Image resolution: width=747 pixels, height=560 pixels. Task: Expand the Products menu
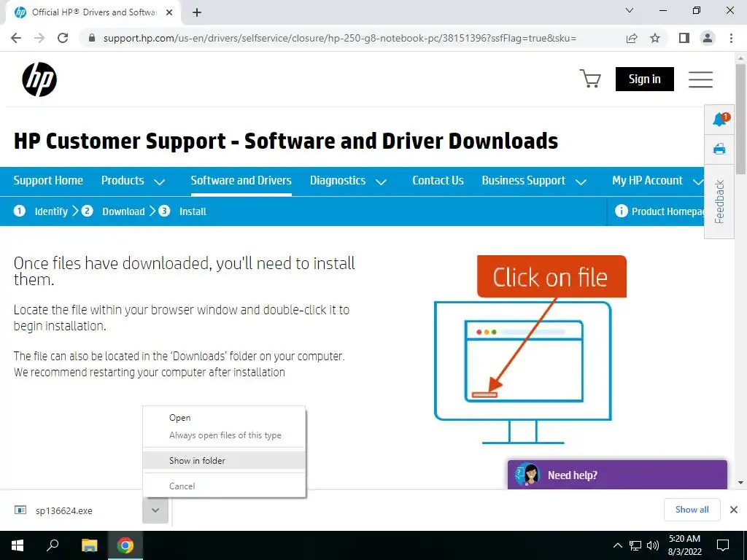pyautogui.click(x=133, y=181)
